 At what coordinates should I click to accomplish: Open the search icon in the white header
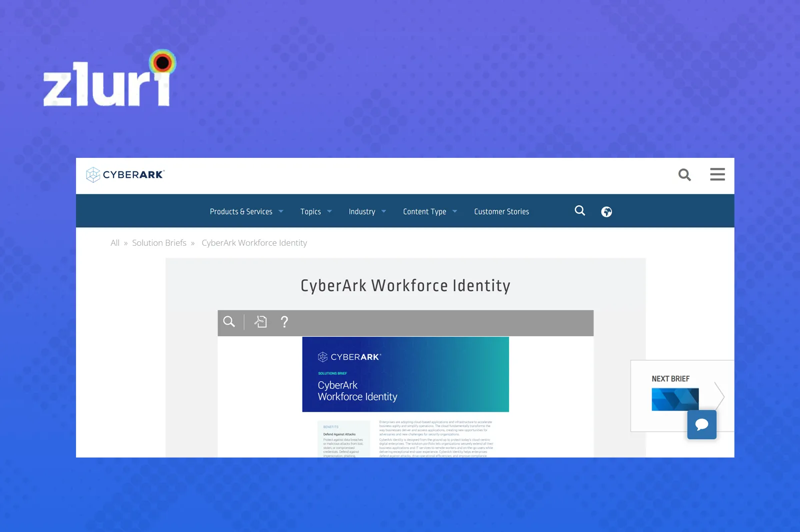click(x=684, y=175)
